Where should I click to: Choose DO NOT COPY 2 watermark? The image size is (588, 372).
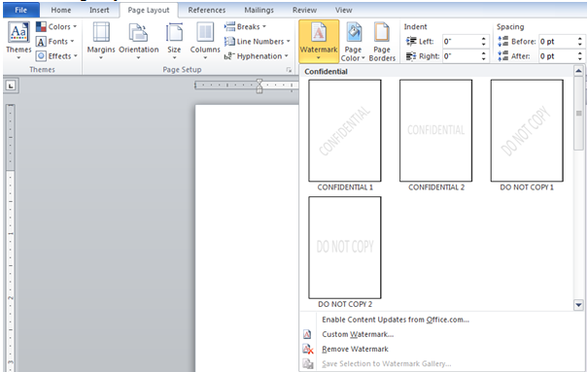coord(345,248)
